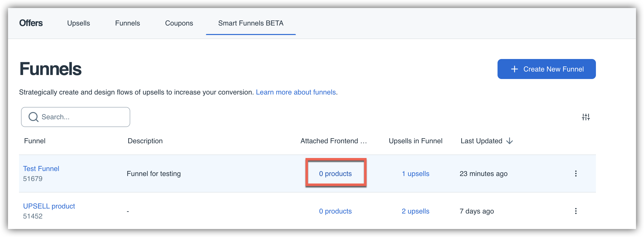This screenshot has height=237, width=644.
Task: Open the table filter settings icon
Action: click(x=586, y=117)
